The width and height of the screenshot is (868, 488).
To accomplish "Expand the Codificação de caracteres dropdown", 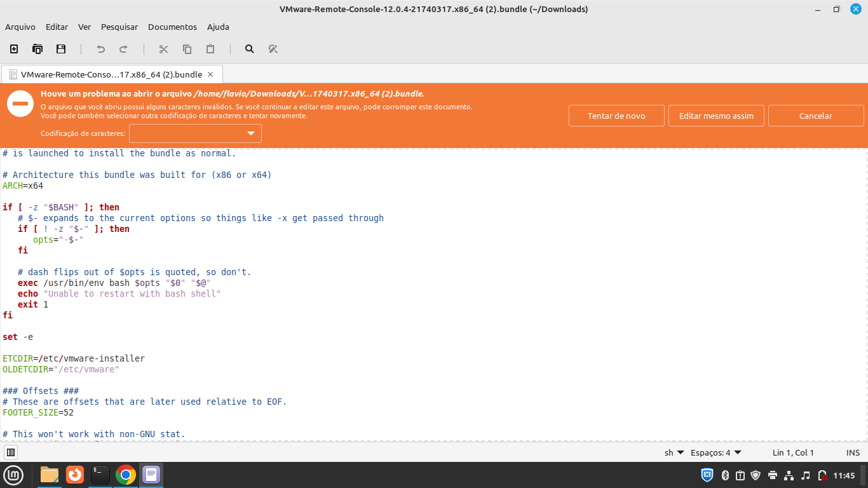I will click(x=195, y=133).
